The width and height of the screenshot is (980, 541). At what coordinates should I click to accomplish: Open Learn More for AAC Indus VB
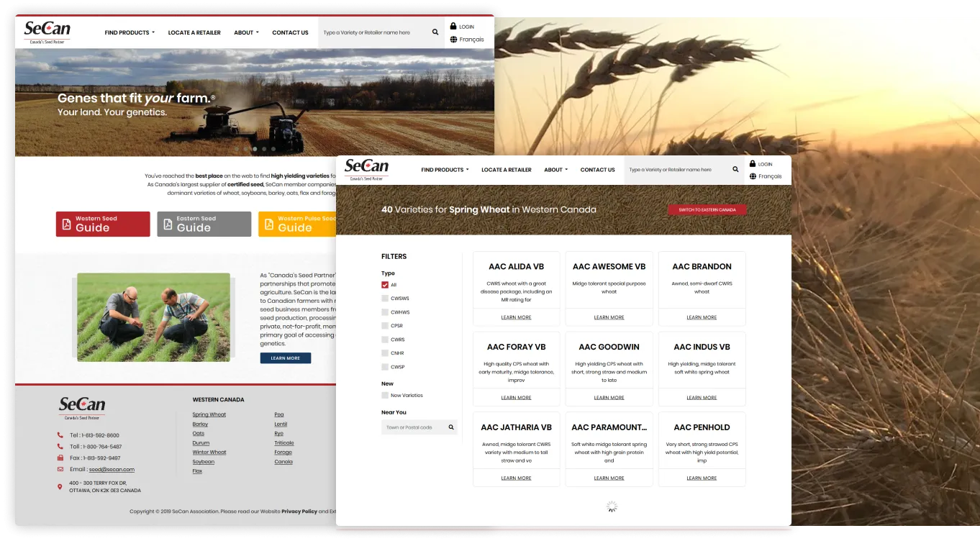pyautogui.click(x=702, y=398)
